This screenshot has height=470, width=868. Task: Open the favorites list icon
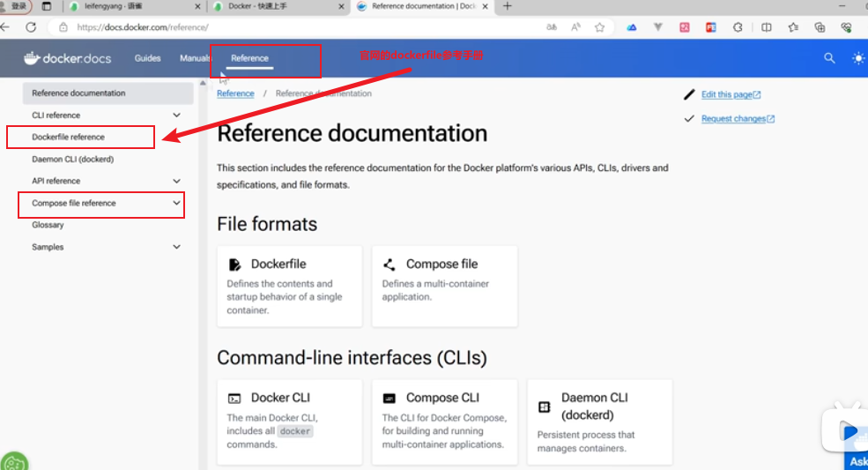coord(793,27)
